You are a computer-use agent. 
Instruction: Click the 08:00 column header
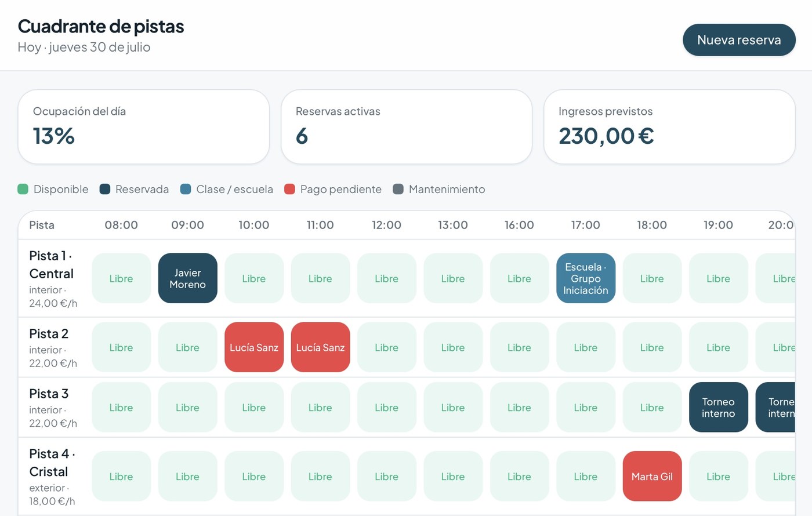pyautogui.click(x=121, y=225)
